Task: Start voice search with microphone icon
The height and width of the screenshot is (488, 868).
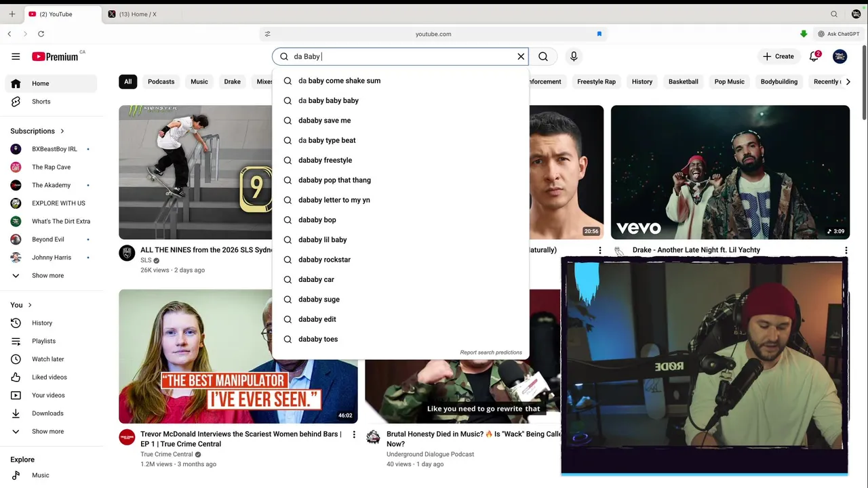Action: pos(574,57)
